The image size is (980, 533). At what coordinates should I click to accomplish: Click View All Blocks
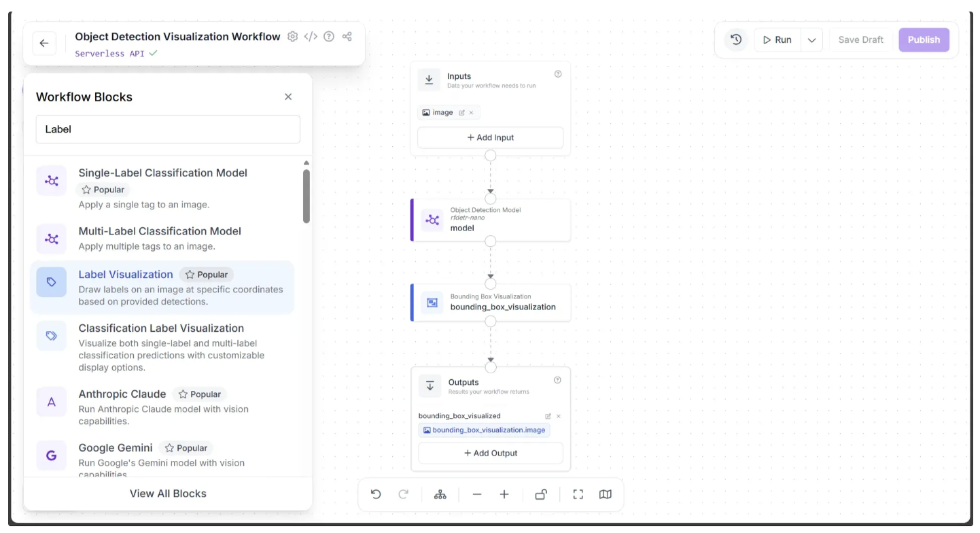point(168,494)
